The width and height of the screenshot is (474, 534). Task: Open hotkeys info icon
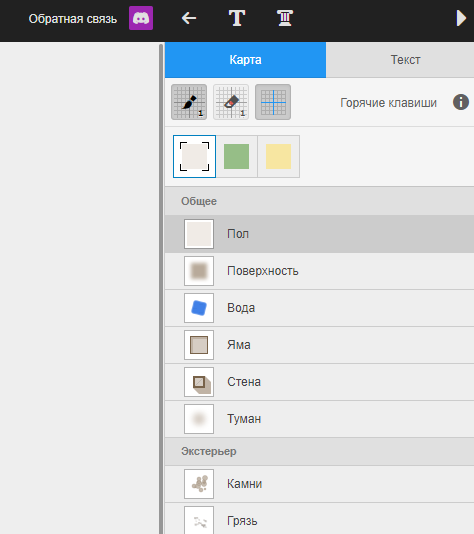tap(461, 102)
